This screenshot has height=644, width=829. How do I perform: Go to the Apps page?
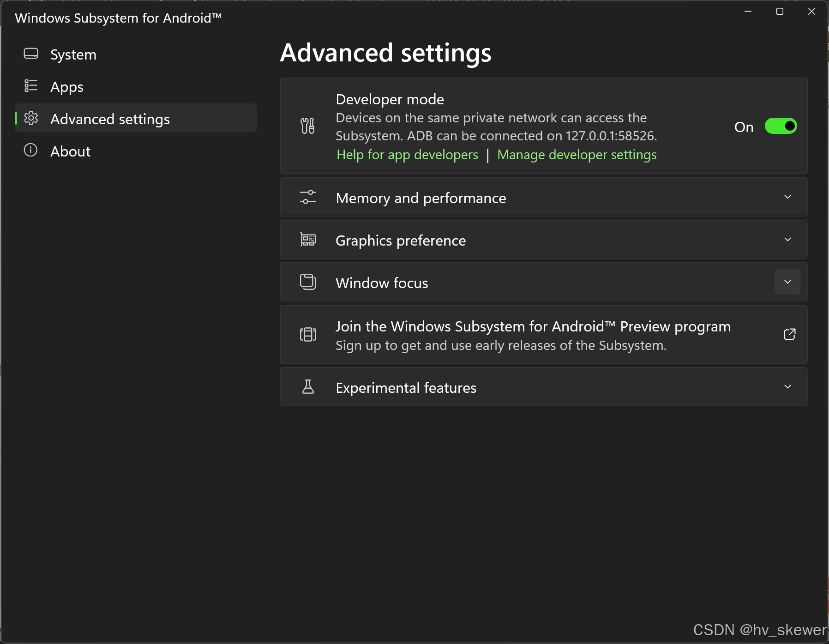tap(136, 87)
